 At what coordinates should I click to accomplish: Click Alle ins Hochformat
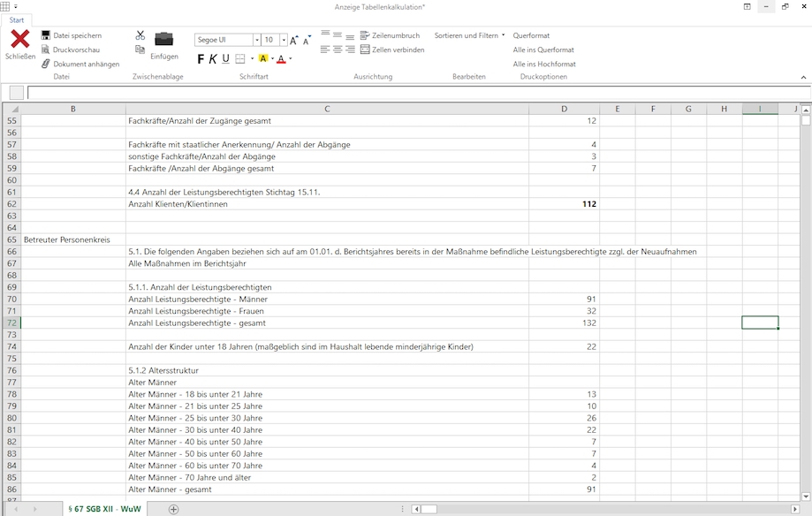pos(544,64)
